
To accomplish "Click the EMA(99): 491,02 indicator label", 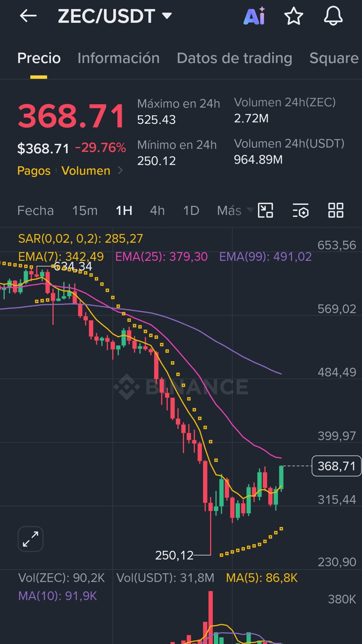I will click(x=265, y=256).
